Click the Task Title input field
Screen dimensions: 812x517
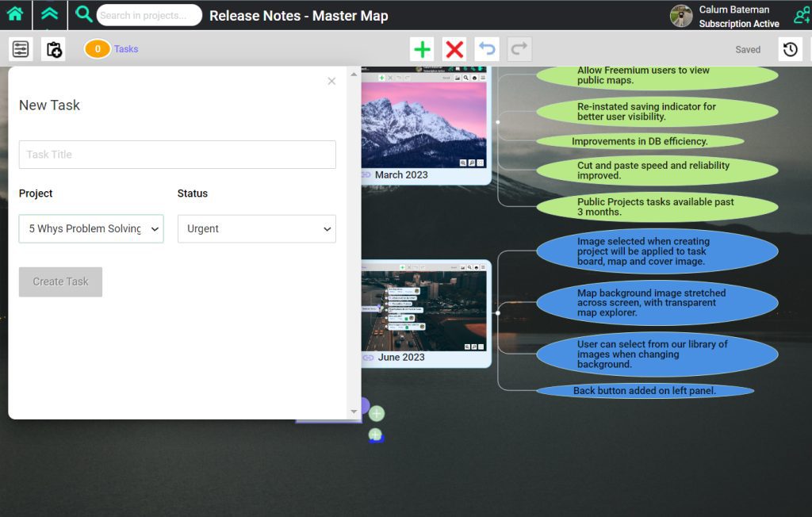pyautogui.click(x=177, y=155)
